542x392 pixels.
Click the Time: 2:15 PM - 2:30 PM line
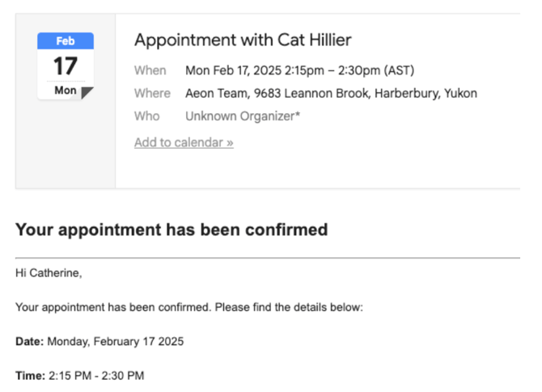click(80, 375)
